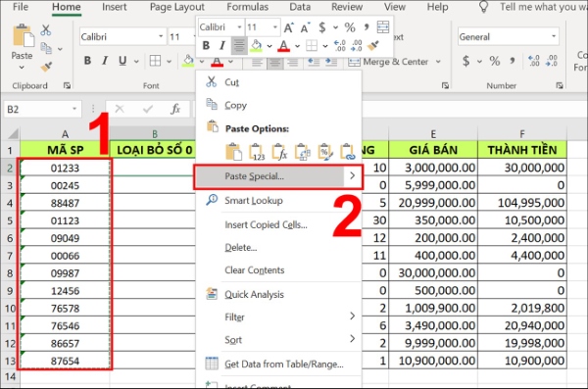
Task: Expand the Filter submenu arrow
Action: (x=352, y=316)
